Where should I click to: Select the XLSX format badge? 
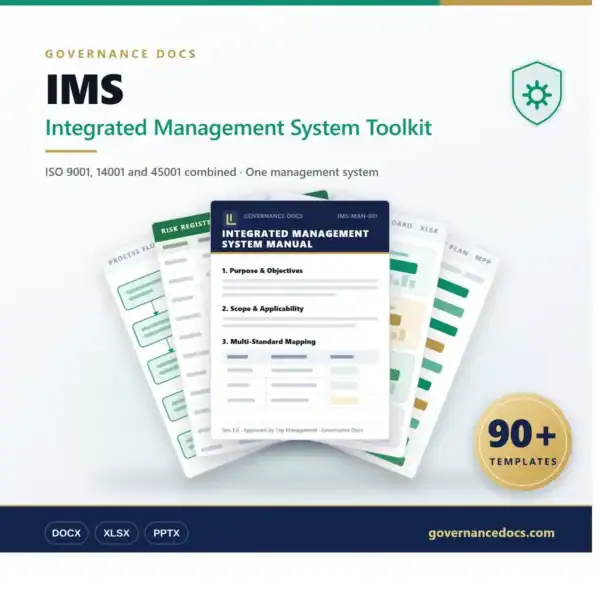116,533
